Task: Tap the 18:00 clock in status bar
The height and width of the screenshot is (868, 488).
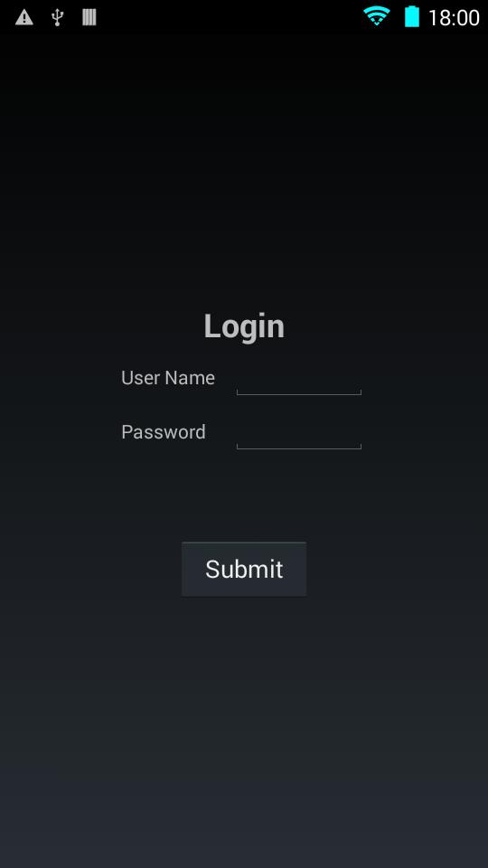Action: click(454, 18)
